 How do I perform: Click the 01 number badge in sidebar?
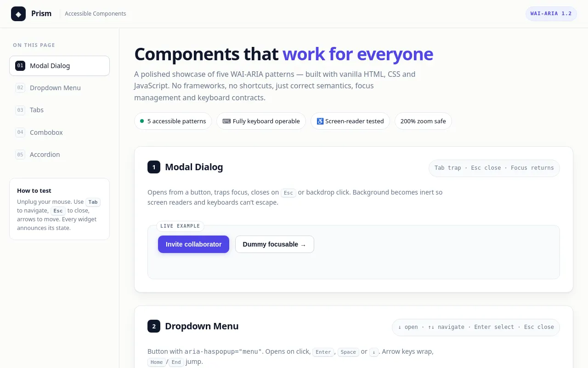20,66
